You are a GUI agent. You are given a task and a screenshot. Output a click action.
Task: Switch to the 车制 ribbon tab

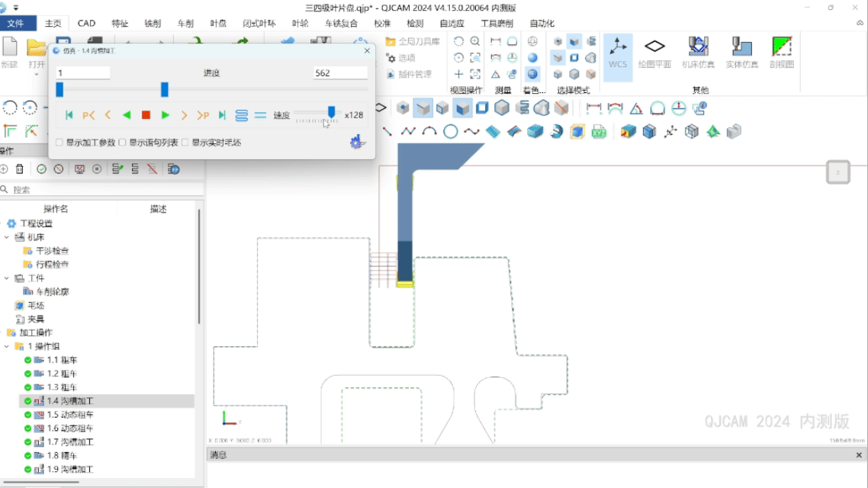[x=185, y=24]
